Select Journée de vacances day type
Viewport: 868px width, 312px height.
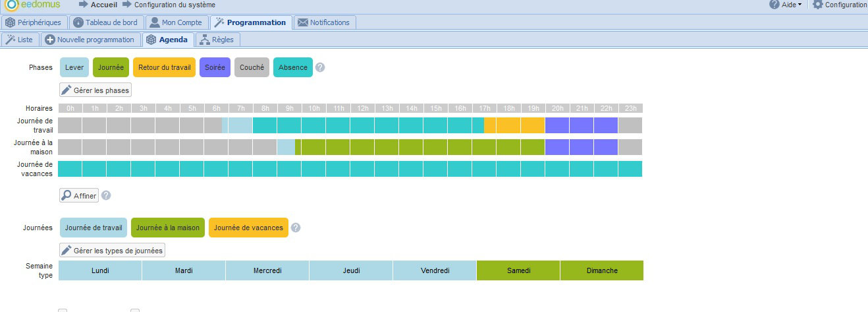(x=248, y=228)
